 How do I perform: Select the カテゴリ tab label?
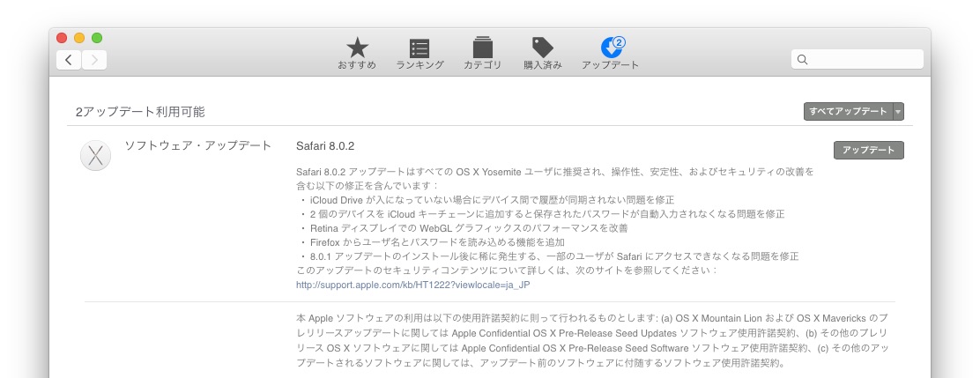[482, 65]
